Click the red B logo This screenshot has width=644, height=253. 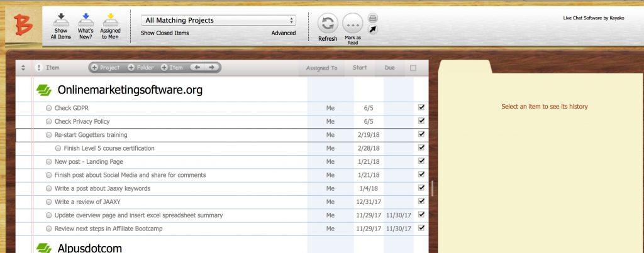tap(23, 24)
